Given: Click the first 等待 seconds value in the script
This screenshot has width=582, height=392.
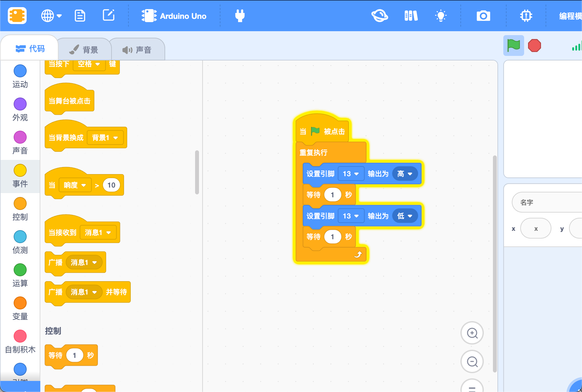Looking at the screenshot, I should (332, 195).
